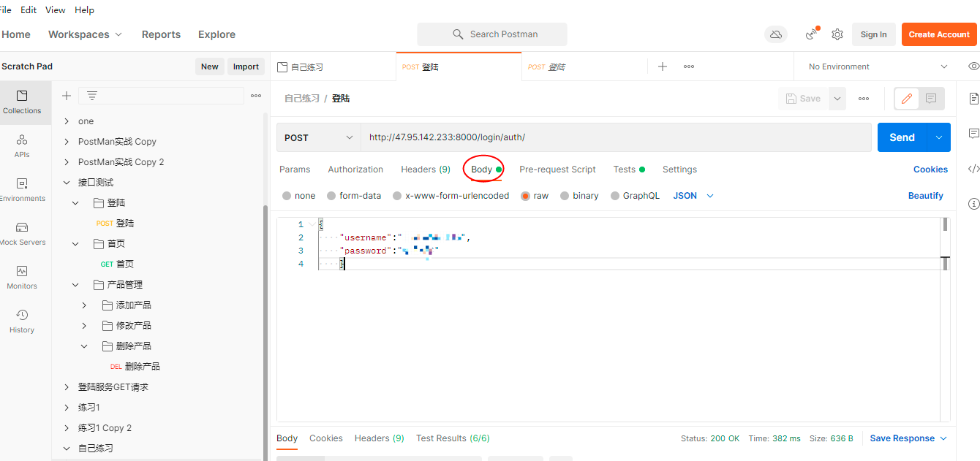Open the Collections sidebar panel

[x=22, y=102]
